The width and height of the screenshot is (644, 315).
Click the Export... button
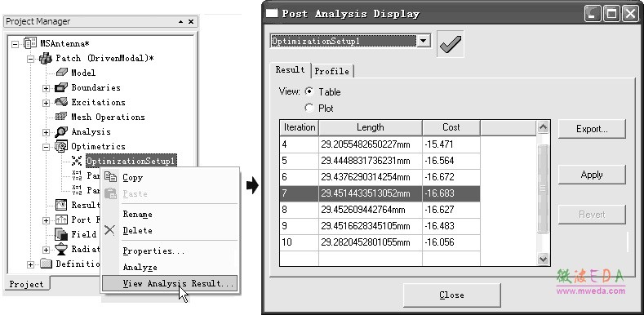(592, 129)
